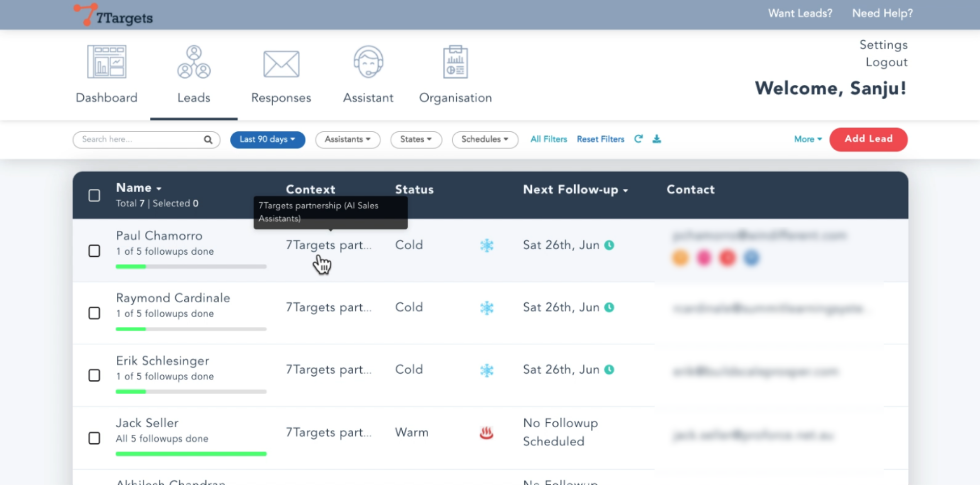Select Paul Chamorro's checkbox
This screenshot has width=980, height=485.
point(94,251)
